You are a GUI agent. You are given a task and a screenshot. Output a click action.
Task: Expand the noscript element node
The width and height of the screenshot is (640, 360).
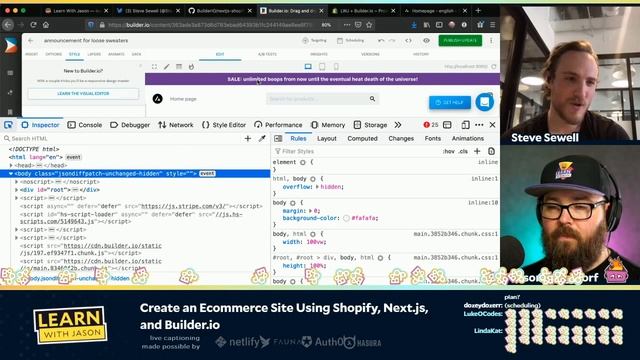(17, 182)
